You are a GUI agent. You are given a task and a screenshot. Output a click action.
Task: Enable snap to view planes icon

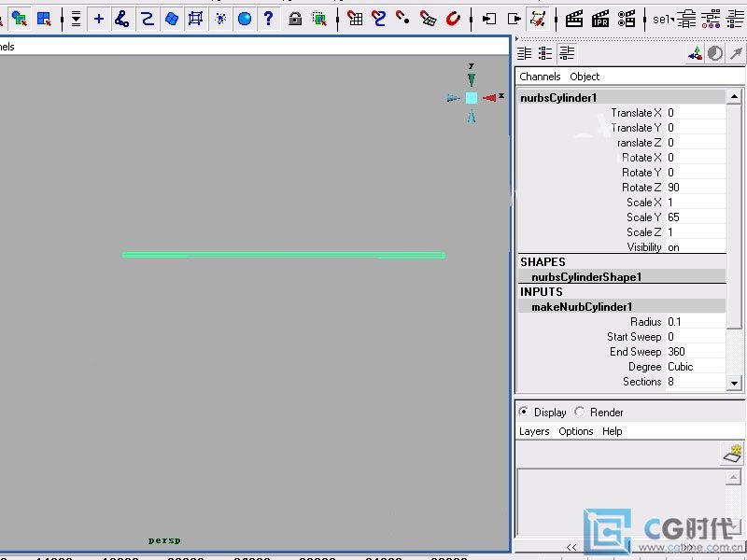click(428, 19)
